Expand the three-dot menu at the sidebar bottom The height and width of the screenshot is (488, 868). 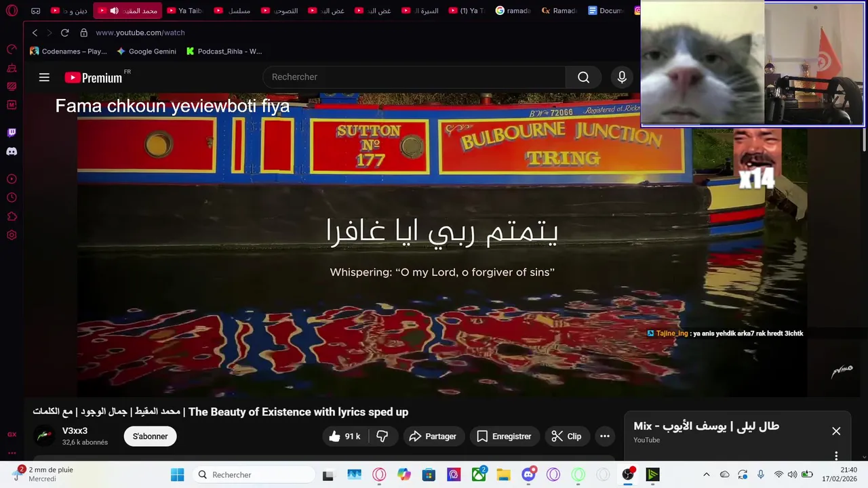12,453
